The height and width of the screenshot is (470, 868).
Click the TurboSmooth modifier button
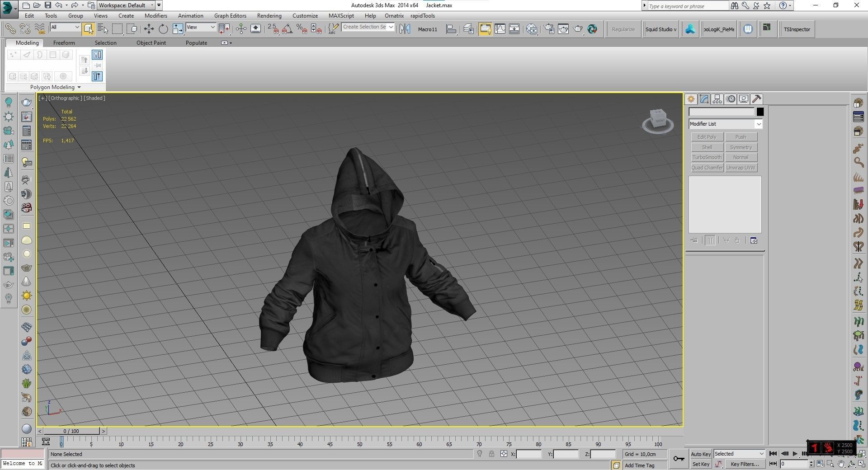point(707,157)
